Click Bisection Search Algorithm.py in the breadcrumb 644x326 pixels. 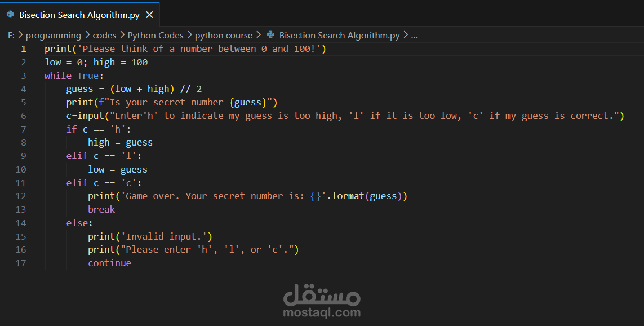[x=339, y=35]
